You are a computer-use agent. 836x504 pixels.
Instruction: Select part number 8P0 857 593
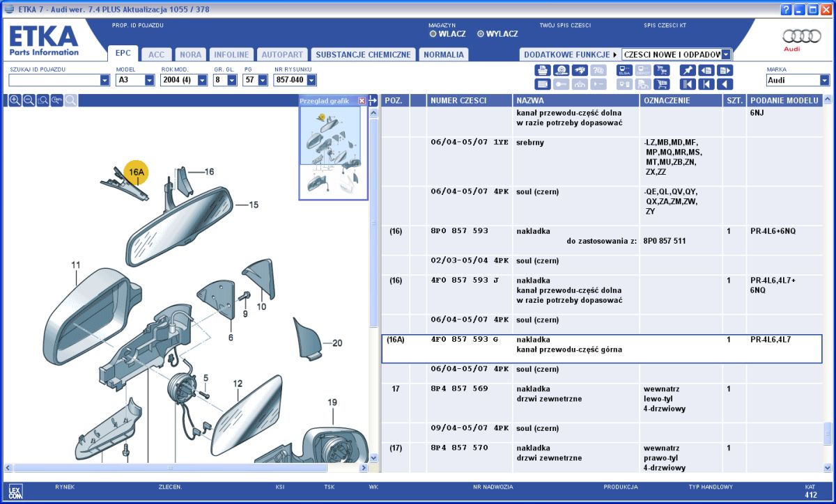460,230
